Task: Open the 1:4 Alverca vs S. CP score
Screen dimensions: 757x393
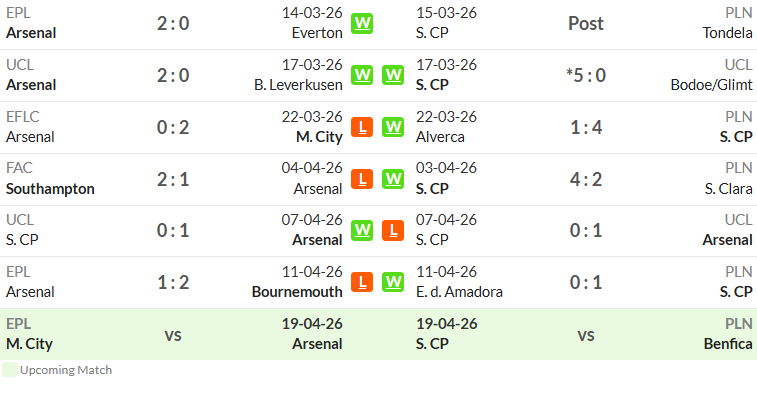Action: tap(586, 127)
